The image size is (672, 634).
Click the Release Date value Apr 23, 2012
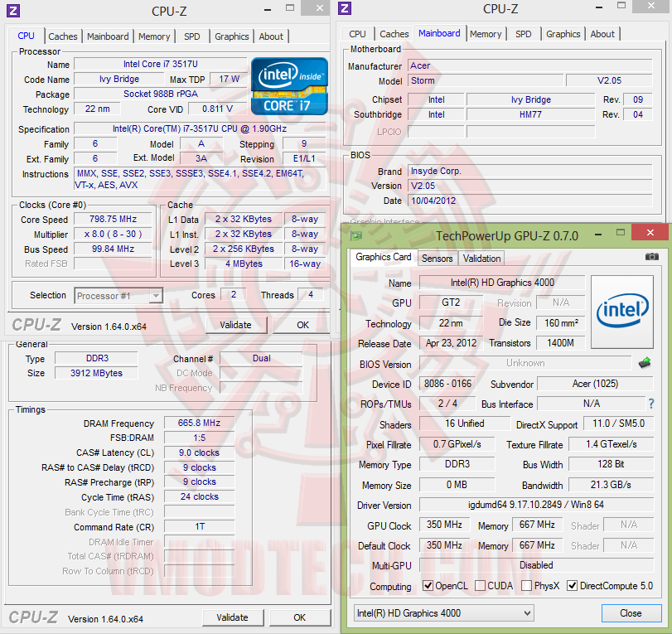tap(451, 343)
